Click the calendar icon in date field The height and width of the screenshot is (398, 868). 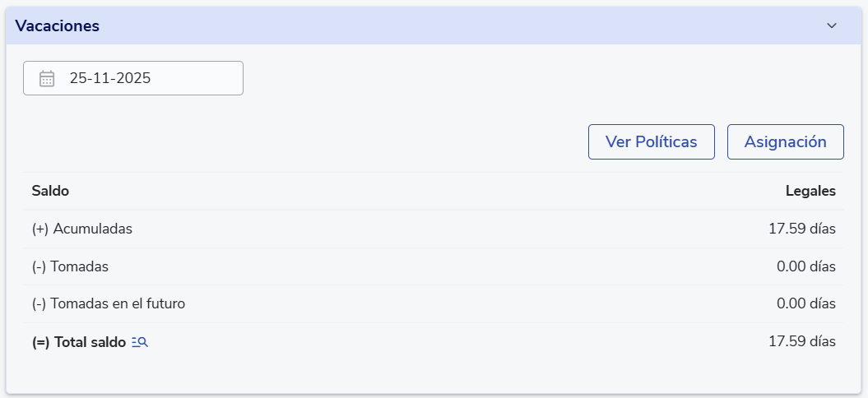[x=47, y=79]
